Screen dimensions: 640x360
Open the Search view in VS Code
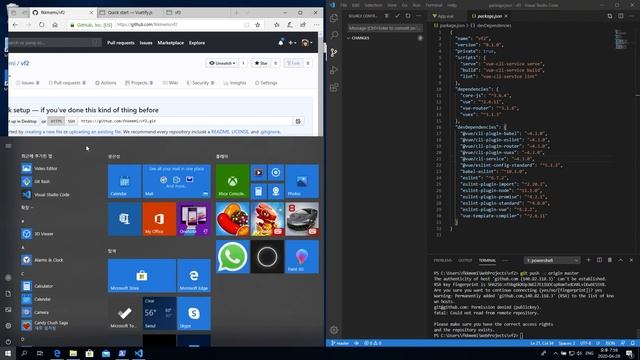[334, 35]
